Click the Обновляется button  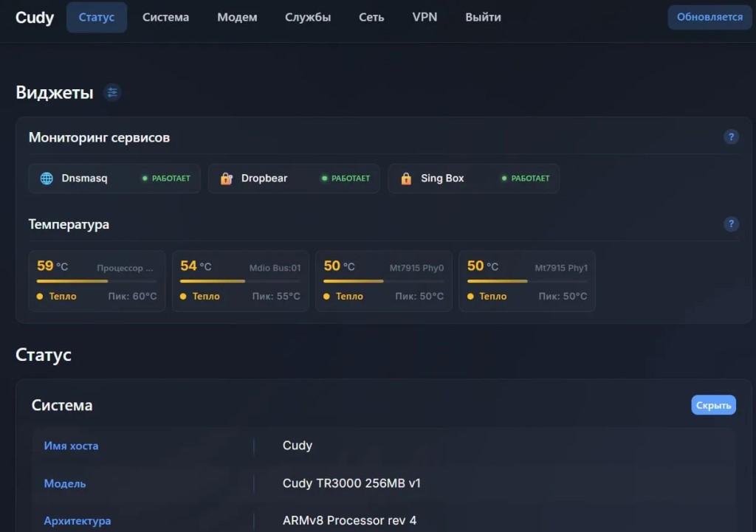[x=709, y=18]
